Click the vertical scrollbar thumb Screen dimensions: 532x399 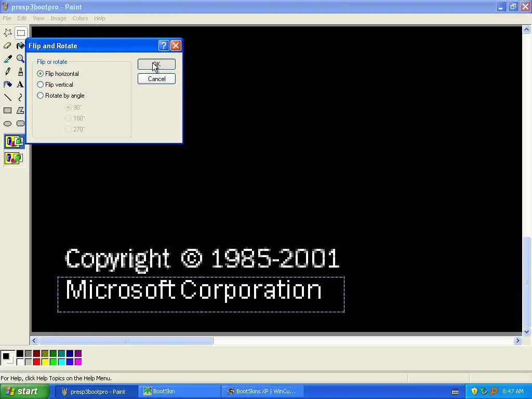pyautogui.click(x=527, y=282)
